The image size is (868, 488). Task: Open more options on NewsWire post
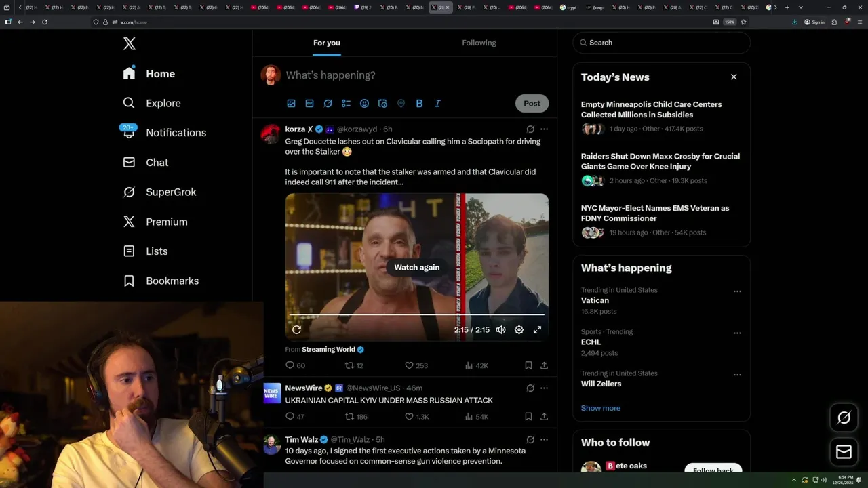coord(544,388)
